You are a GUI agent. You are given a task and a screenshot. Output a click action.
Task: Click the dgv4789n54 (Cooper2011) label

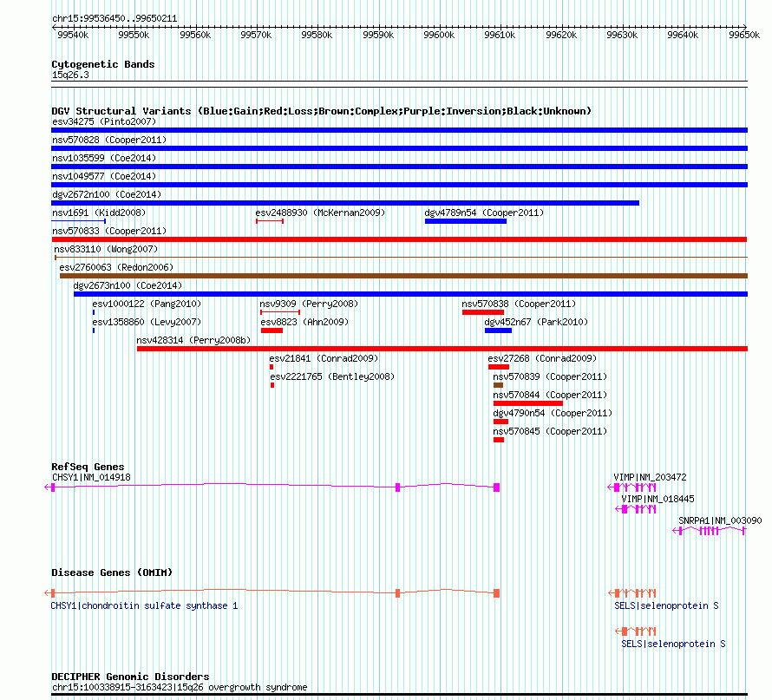click(484, 213)
